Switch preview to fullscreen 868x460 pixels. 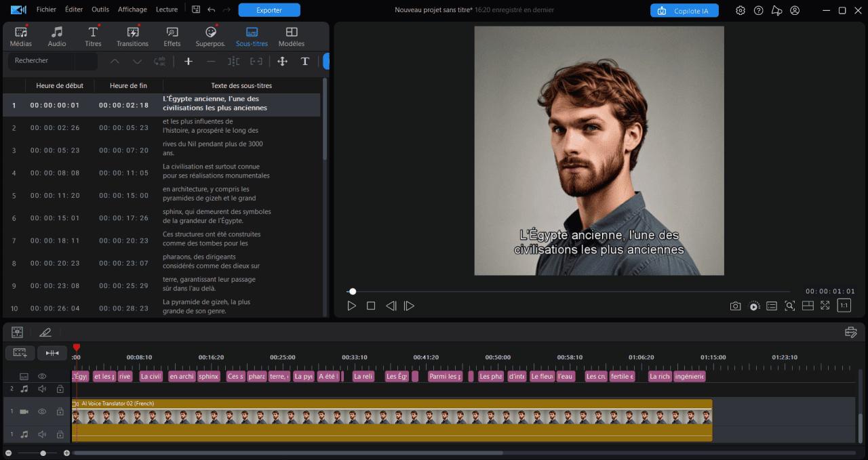pyautogui.click(x=825, y=306)
